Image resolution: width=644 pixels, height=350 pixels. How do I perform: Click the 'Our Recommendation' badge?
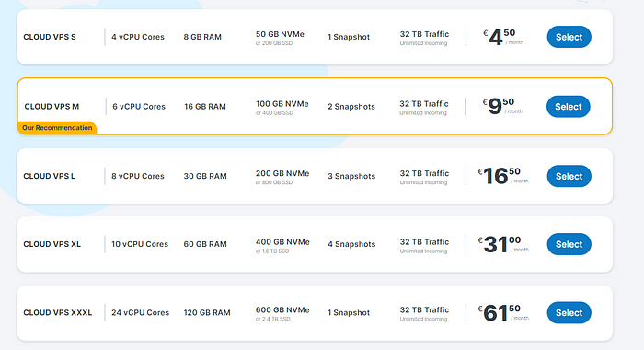point(57,127)
